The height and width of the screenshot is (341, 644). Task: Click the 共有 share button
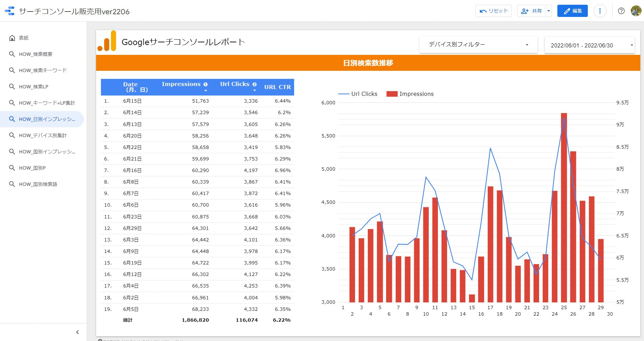(531, 11)
